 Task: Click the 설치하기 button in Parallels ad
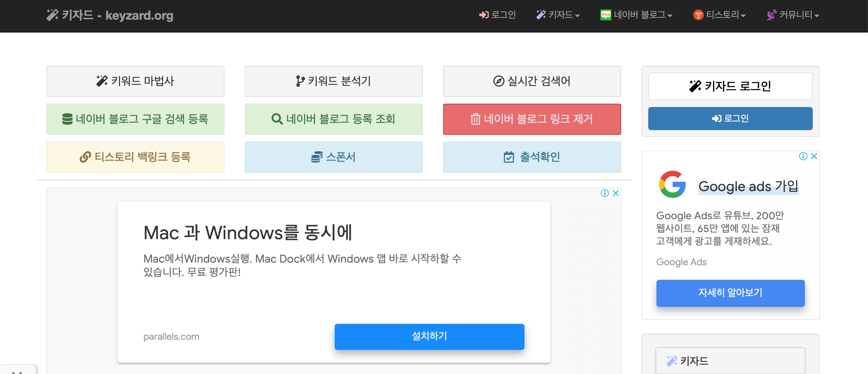[x=429, y=337]
